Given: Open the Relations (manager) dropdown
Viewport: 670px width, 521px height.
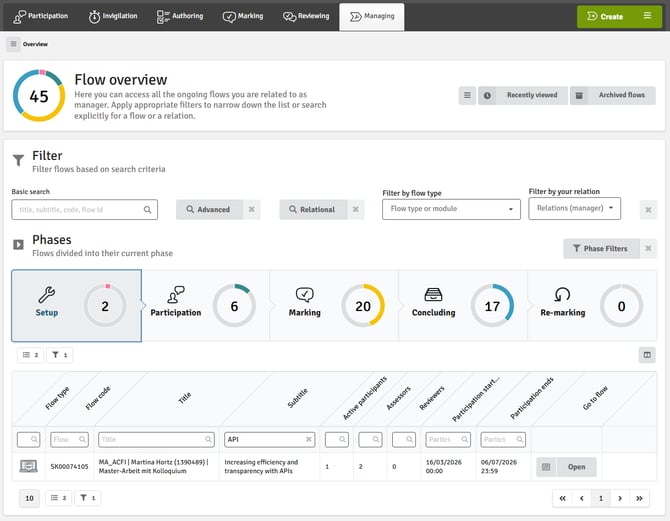Looking at the screenshot, I should click(x=574, y=209).
